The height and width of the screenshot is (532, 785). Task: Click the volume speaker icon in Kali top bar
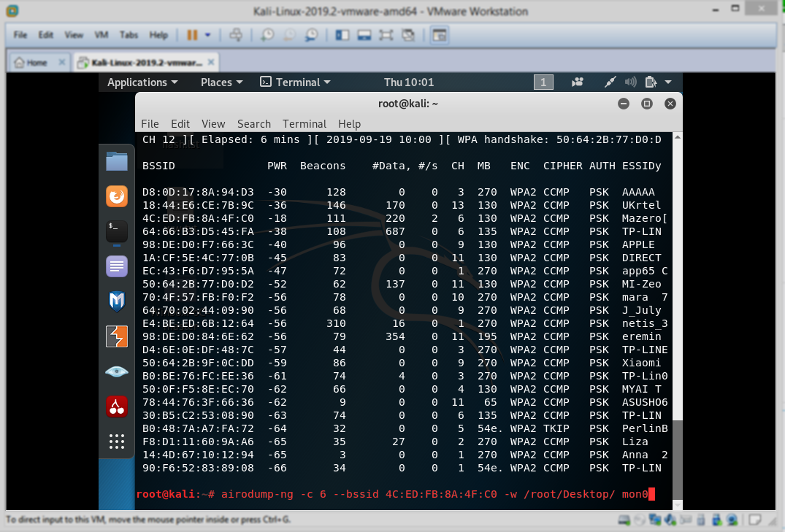[x=630, y=82]
